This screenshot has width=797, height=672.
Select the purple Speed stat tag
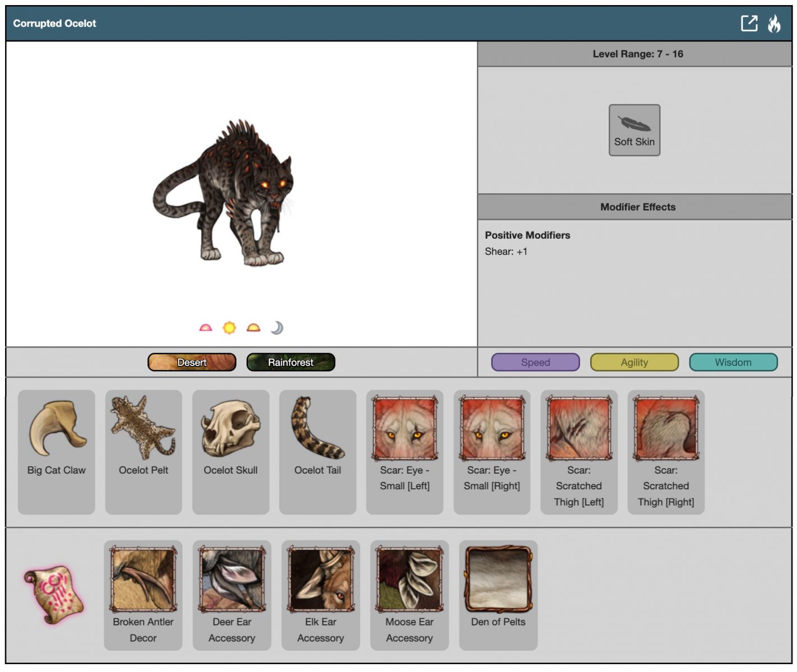point(535,363)
